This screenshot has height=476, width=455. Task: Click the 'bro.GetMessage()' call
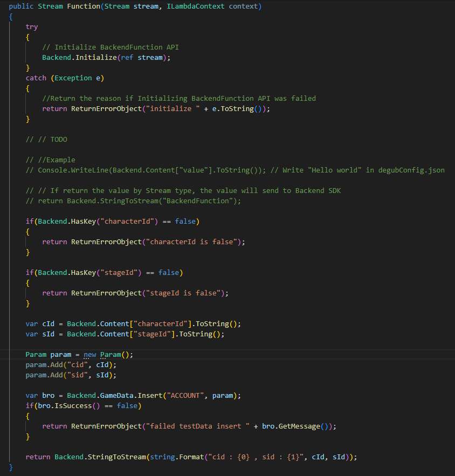pyautogui.click(x=295, y=426)
